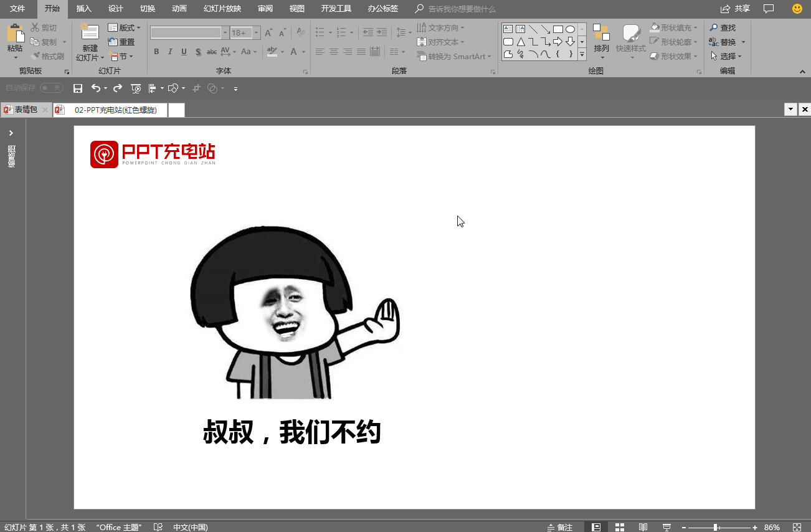
Task: Select the meme character image on slide
Action: point(295,312)
